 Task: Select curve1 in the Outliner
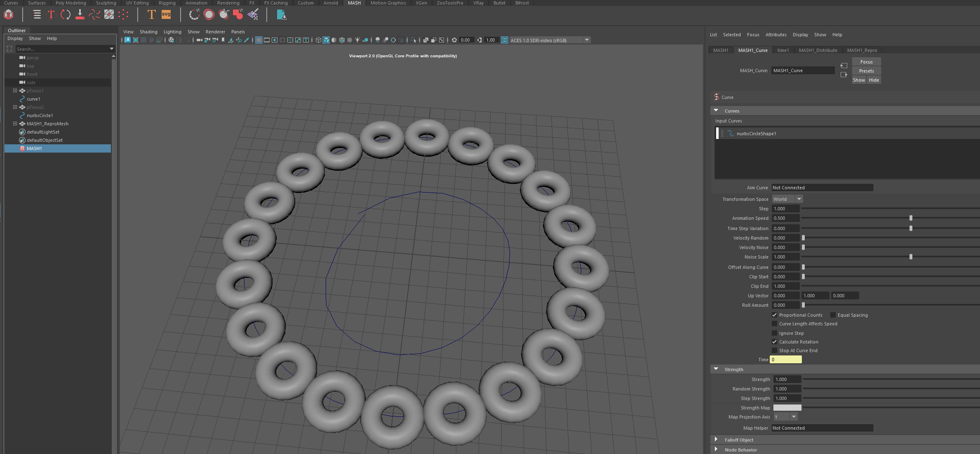[x=33, y=99]
